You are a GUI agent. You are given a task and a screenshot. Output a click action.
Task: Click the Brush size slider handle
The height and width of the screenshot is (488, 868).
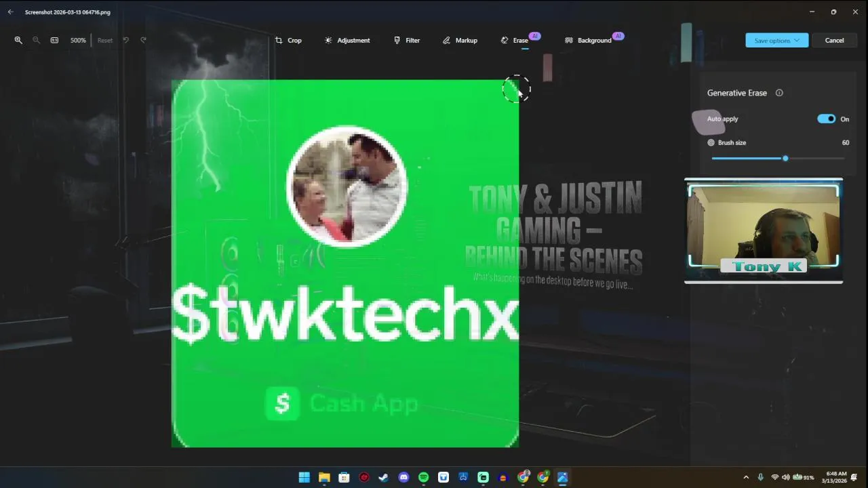785,158
